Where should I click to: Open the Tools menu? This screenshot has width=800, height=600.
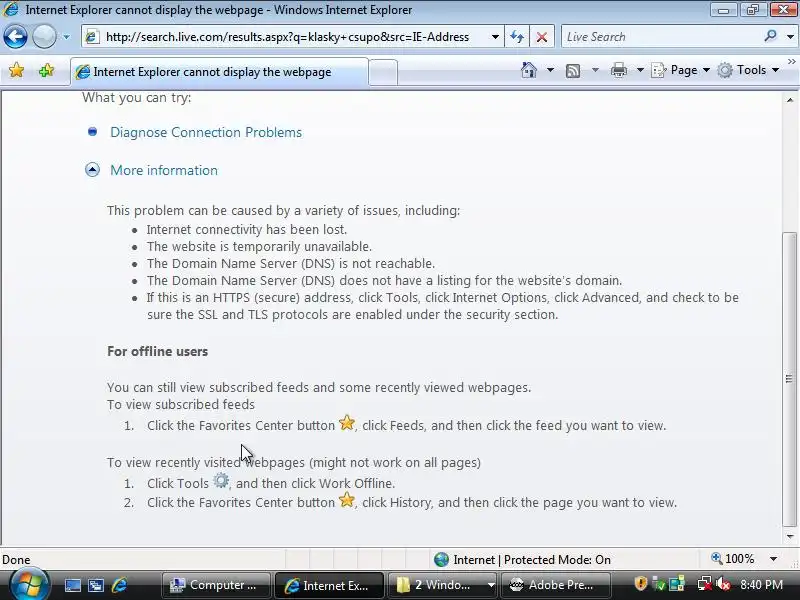748,70
